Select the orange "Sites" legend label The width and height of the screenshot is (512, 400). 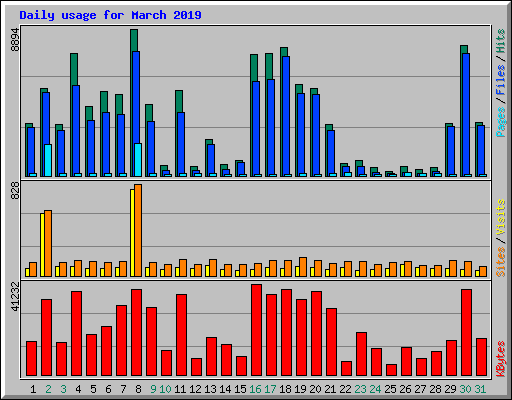(x=500, y=262)
